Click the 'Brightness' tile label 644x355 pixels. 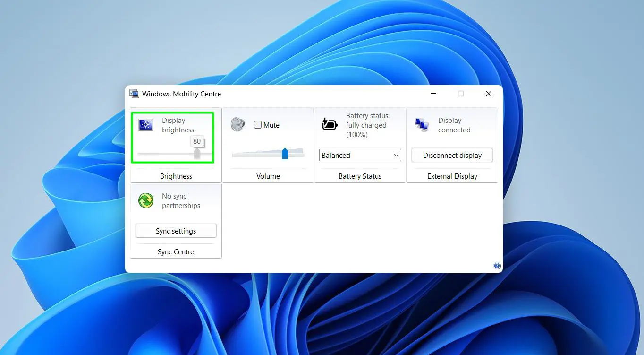pyautogui.click(x=176, y=176)
